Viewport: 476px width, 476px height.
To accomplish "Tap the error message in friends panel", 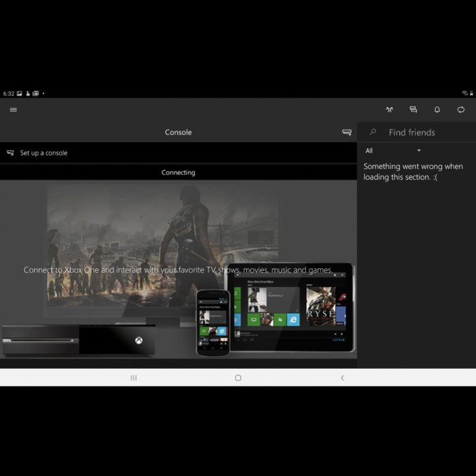I will [413, 172].
